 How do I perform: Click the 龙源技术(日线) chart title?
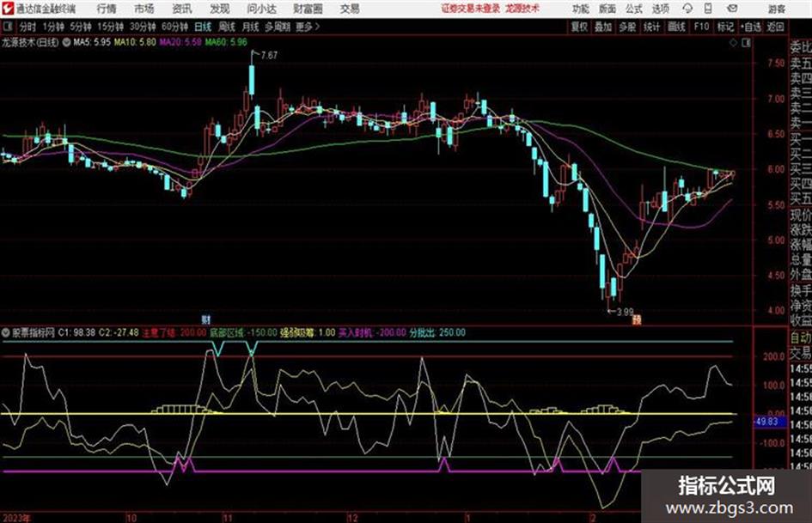31,42
